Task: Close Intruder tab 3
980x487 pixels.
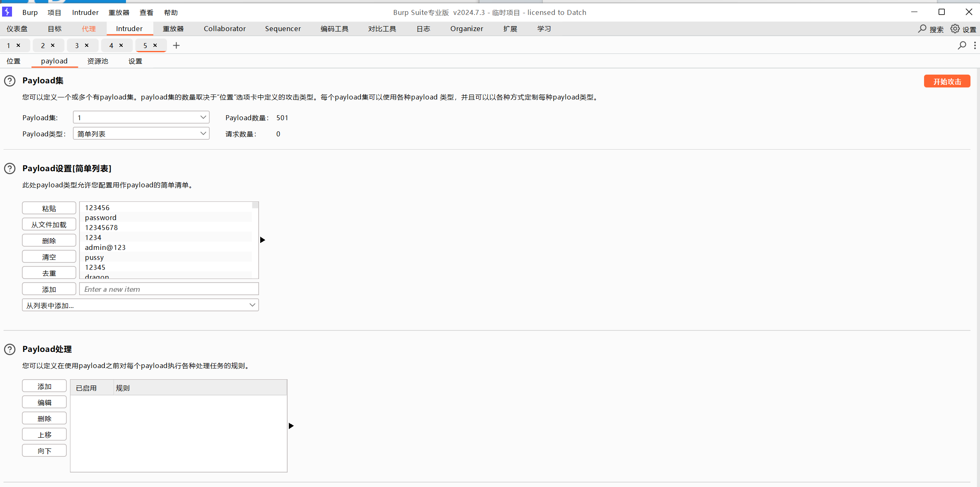Action: [87, 45]
